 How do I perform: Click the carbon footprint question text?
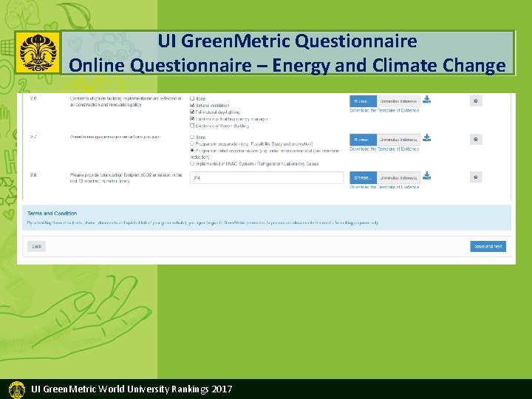click(x=126, y=178)
